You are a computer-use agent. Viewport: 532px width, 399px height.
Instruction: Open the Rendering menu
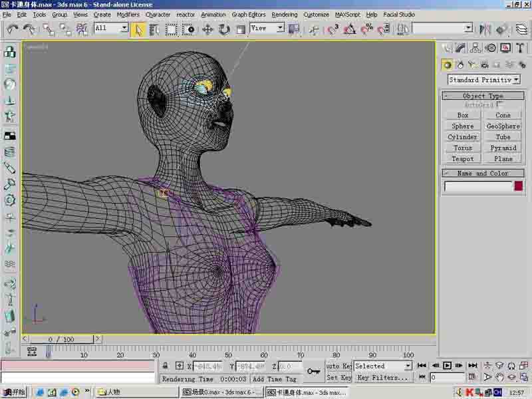pos(285,14)
